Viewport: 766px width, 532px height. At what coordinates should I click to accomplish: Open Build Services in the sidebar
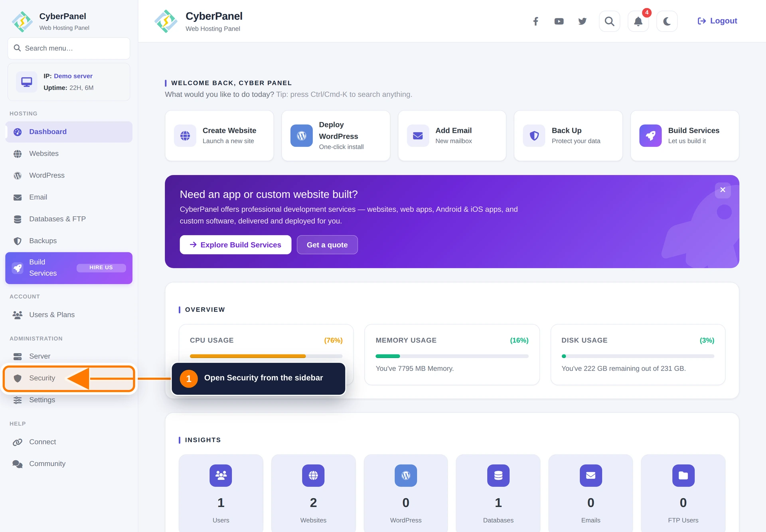[69, 268]
